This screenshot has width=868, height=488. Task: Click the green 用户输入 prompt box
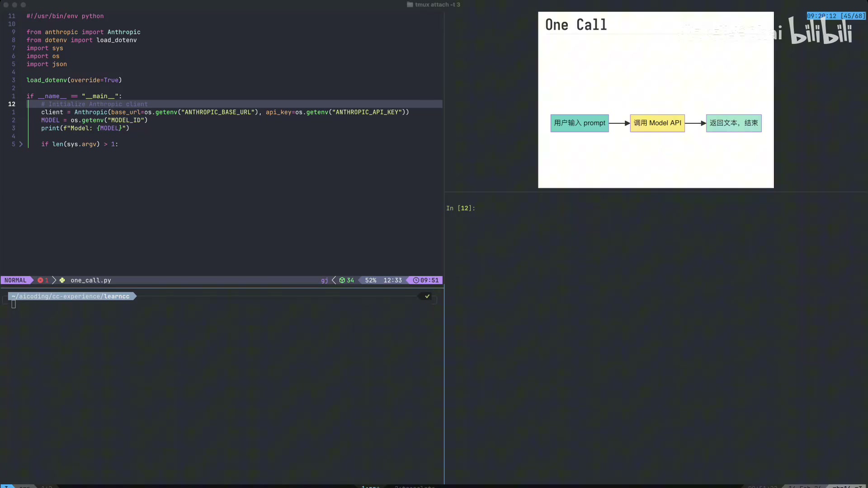click(x=579, y=123)
